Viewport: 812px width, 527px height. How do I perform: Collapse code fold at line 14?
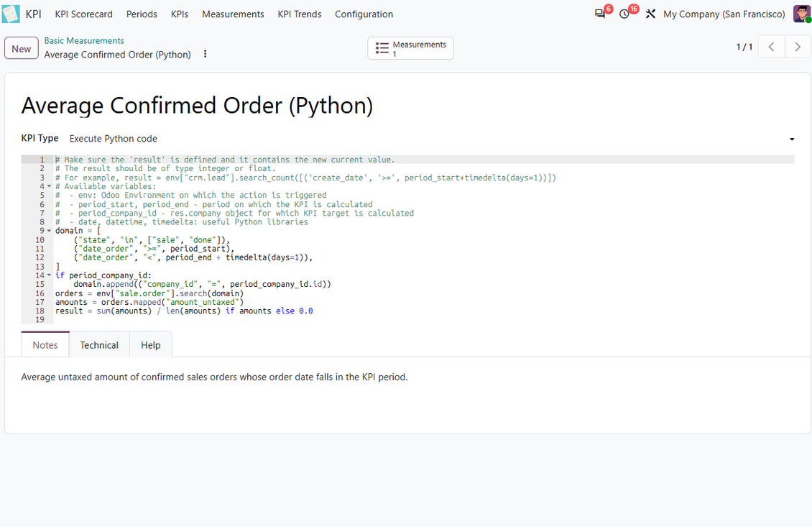(x=49, y=275)
